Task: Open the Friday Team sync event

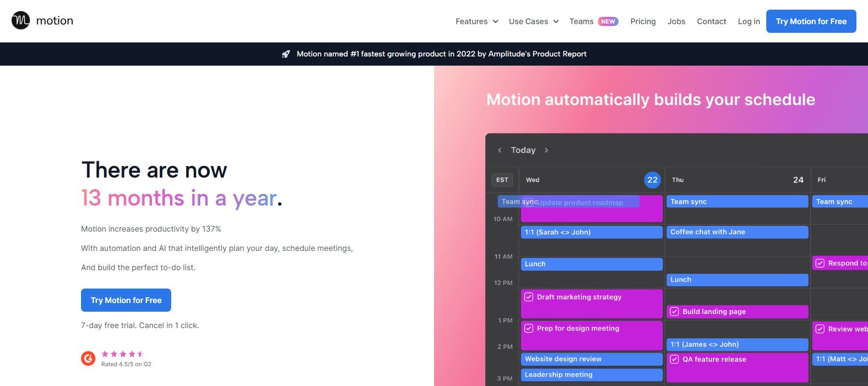Action: tap(840, 202)
